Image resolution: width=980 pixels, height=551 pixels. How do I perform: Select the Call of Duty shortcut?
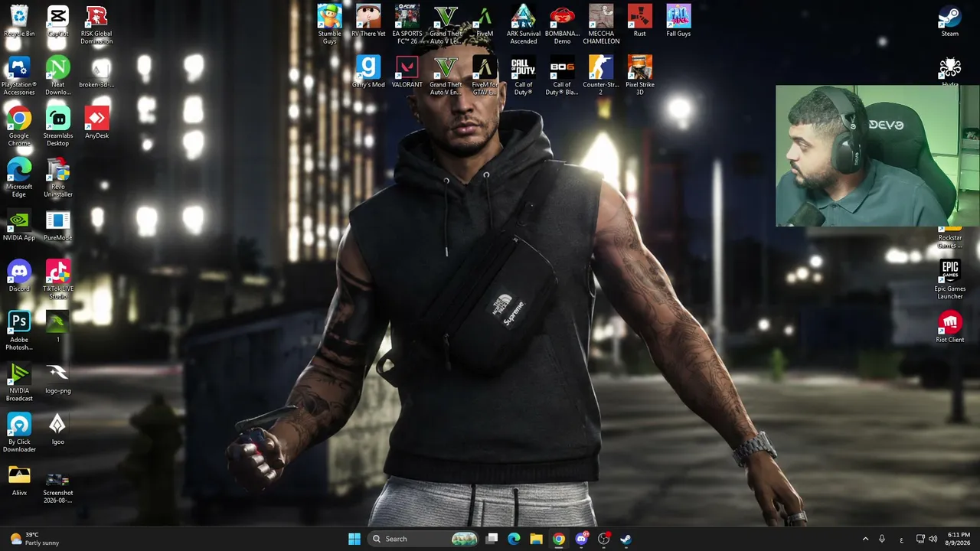[524, 77]
